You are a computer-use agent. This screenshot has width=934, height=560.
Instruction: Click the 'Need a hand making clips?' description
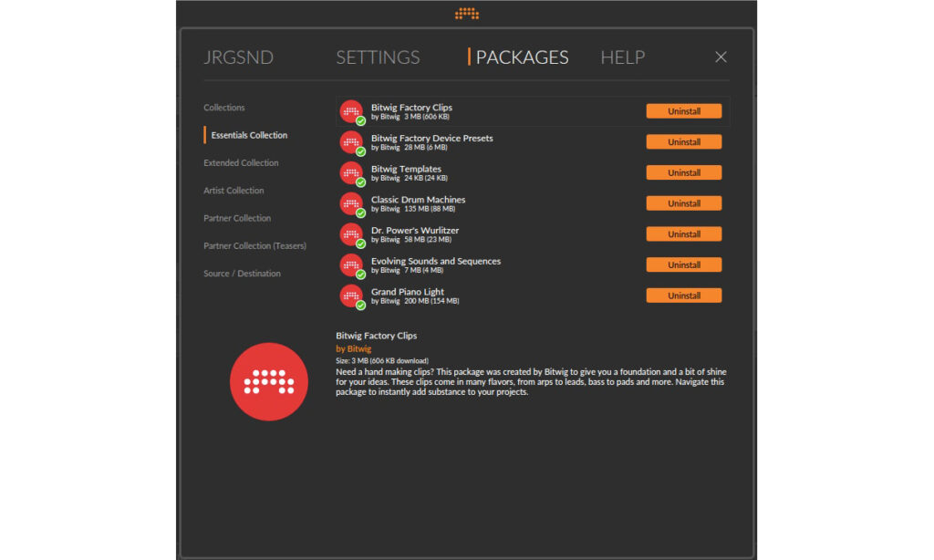coord(531,382)
